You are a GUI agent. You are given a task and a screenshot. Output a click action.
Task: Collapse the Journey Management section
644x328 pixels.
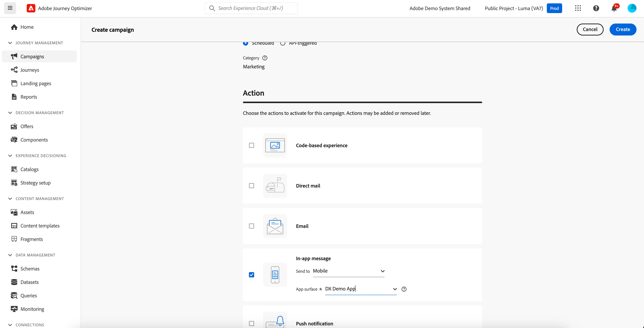10,43
